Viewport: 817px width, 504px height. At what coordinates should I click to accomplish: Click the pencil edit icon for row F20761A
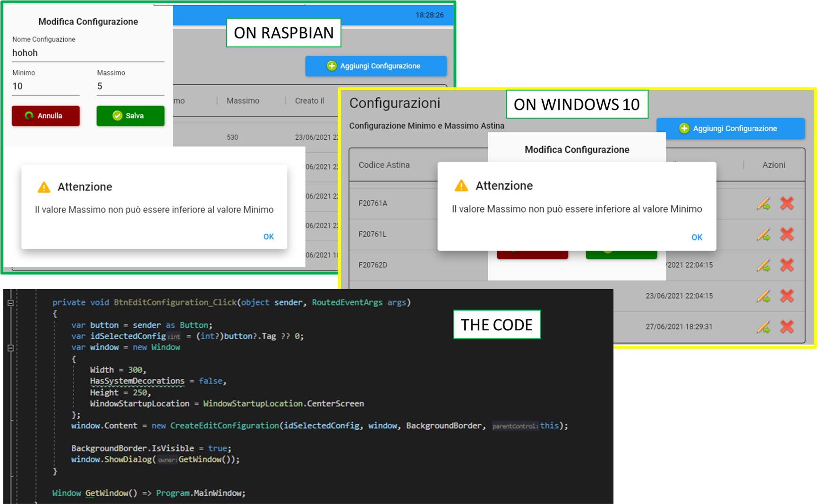point(764,203)
